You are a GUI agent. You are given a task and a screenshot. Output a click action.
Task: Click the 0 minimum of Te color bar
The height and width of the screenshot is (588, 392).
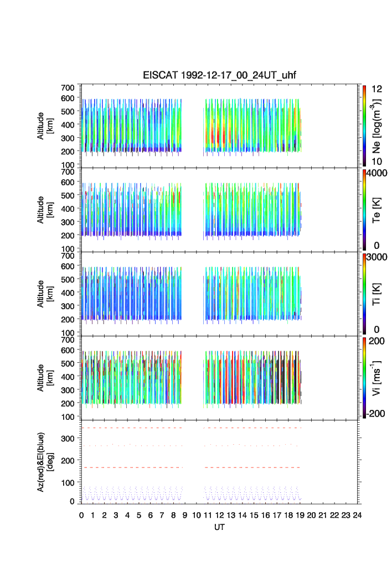(376, 246)
